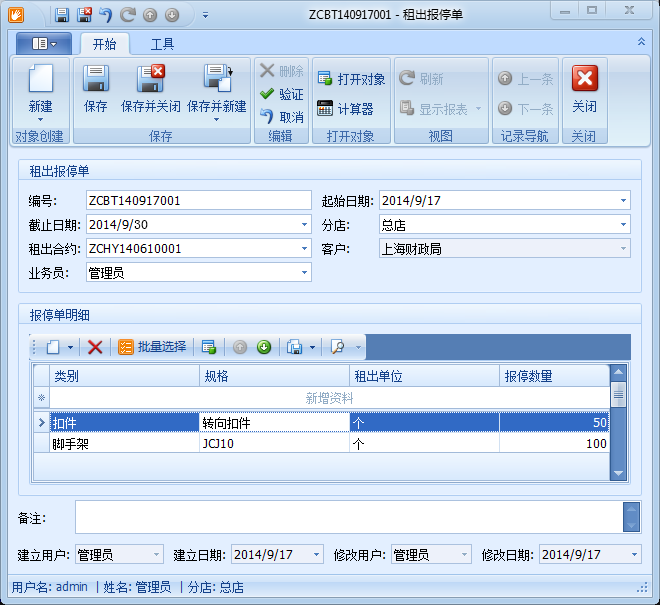This screenshot has width=660, height=605.
Task: Open the 起始日期 date dropdown
Action: pos(623,200)
